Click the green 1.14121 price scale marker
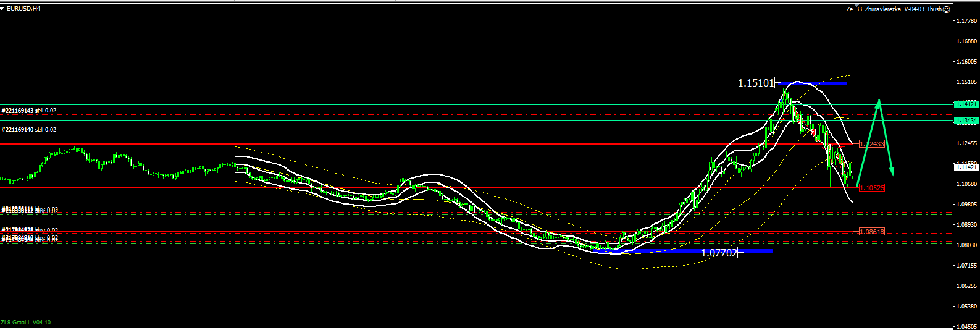 point(965,104)
